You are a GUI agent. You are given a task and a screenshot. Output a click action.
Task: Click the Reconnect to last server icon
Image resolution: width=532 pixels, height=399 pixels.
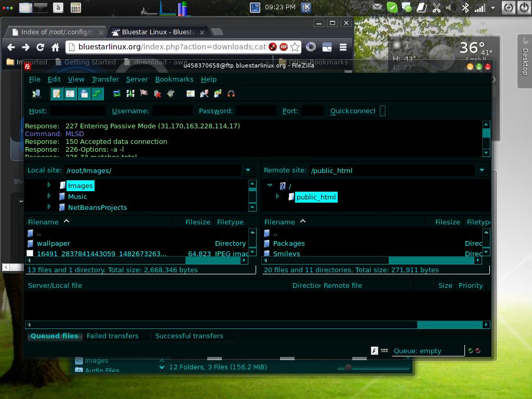(x=170, y=94)
